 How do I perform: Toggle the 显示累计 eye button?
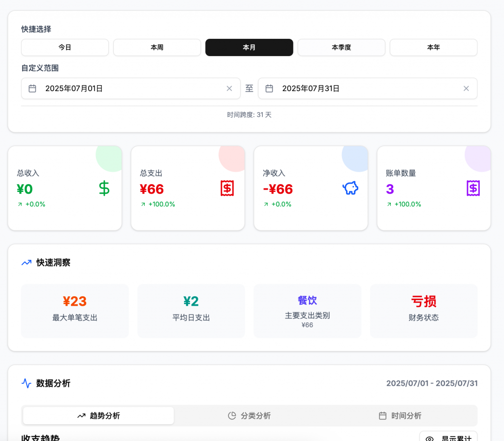click(x=448, y=437)
